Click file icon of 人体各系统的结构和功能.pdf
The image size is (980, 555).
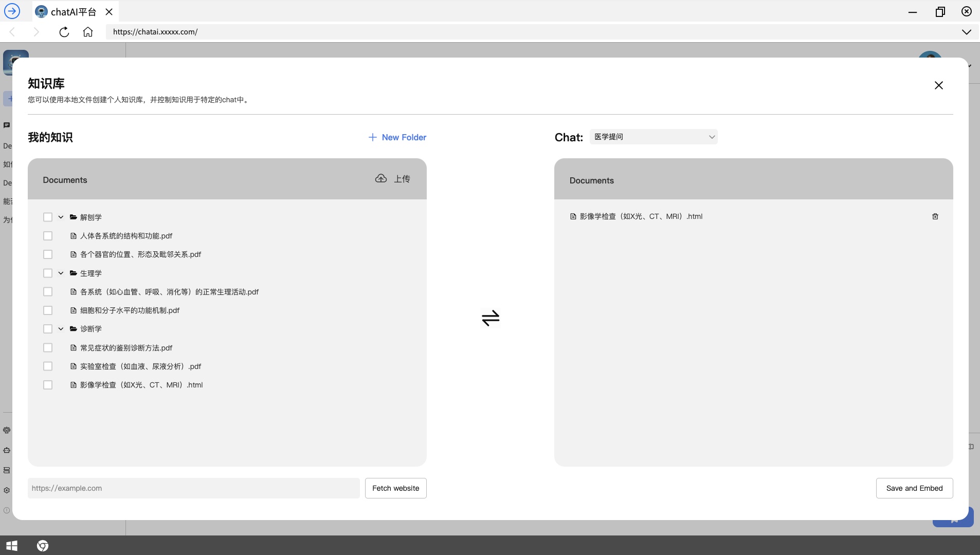coord(73,236)
